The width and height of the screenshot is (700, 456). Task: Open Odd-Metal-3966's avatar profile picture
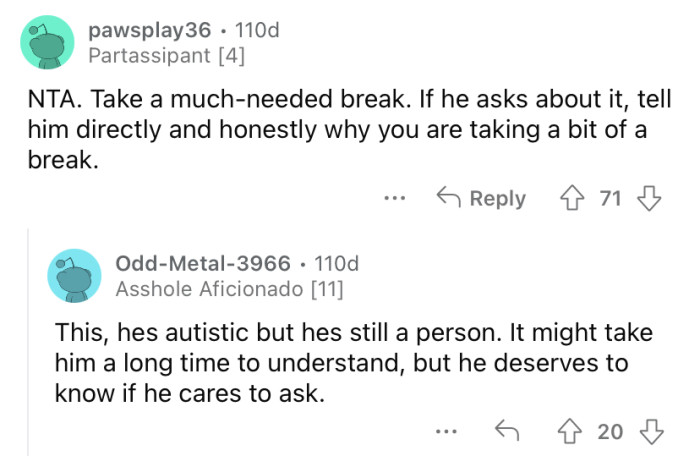pos(74,276)
